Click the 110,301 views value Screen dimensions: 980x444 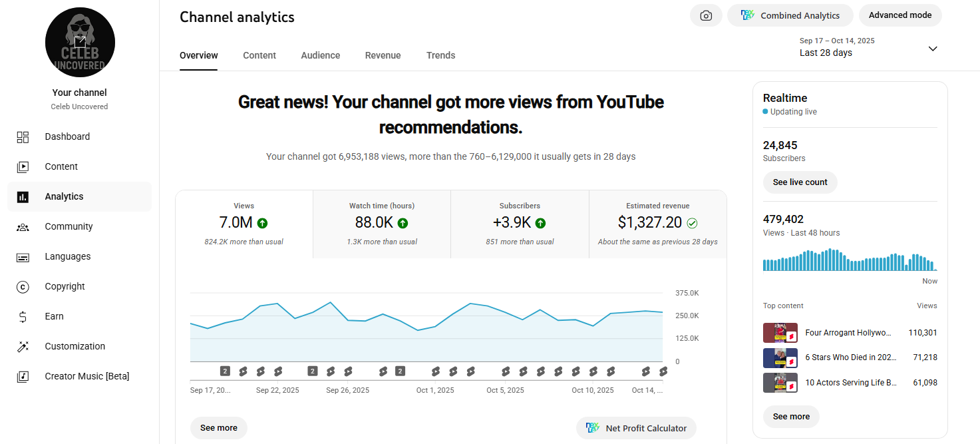pos(923,333)
